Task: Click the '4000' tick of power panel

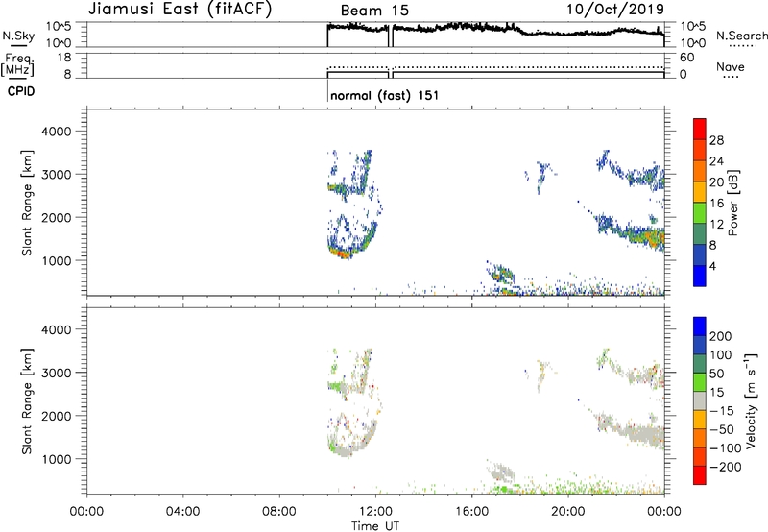Action: 57,132
